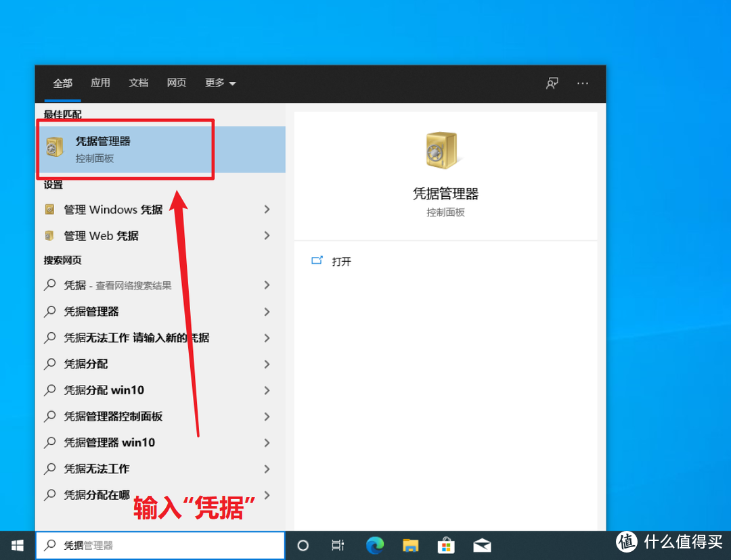The width and height of the screenshot is (731, 560).
Task: Expand arrow for 凭据 - 查看网络搜索结果
Action: coord(267,285)
